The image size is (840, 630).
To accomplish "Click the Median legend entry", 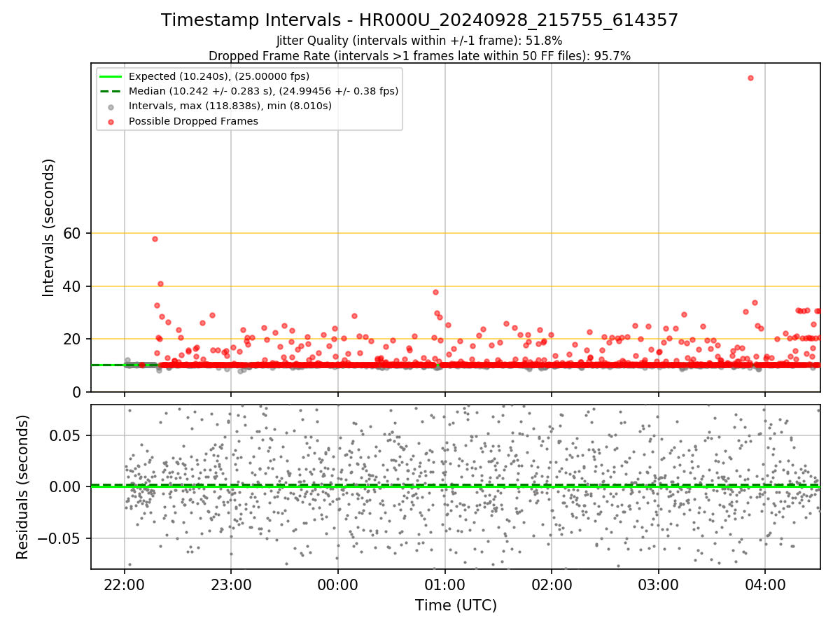I will point(263,91).
